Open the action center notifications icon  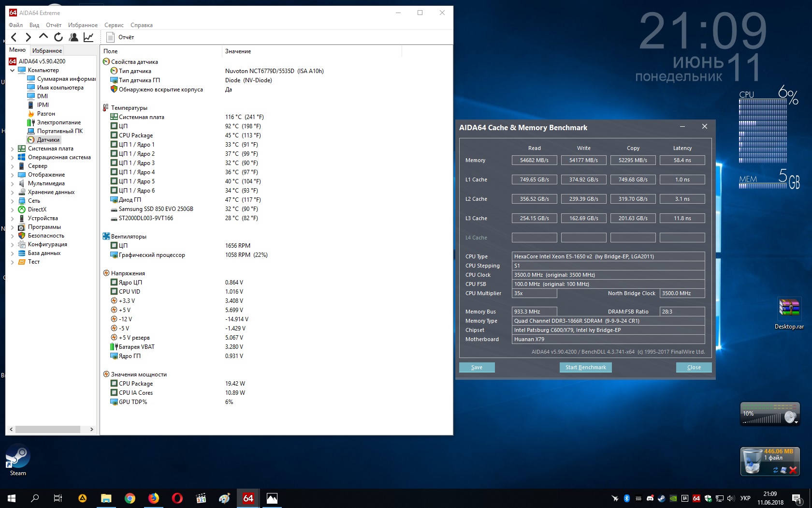point(797,498)
